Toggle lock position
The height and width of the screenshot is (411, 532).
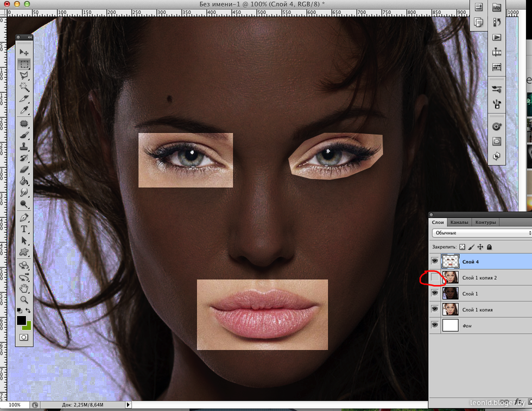click(480, 246)
